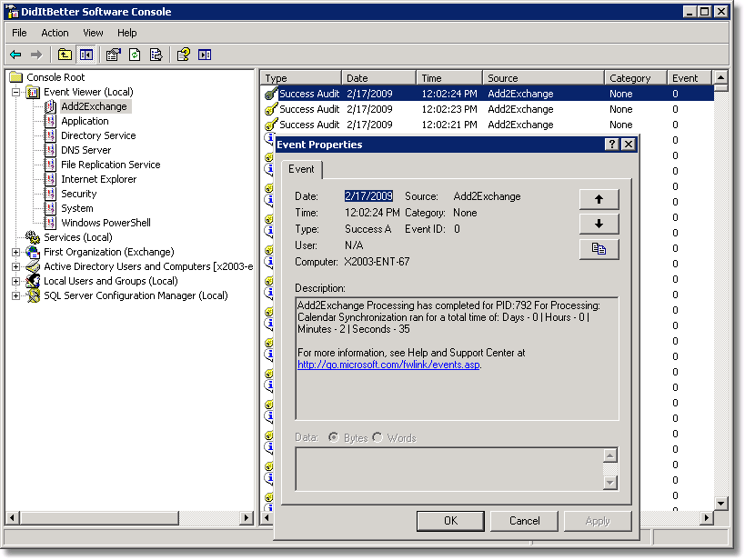Click the Event Properties help question mark
Viewport: 745px width, 560px height.
coord(612,145)
